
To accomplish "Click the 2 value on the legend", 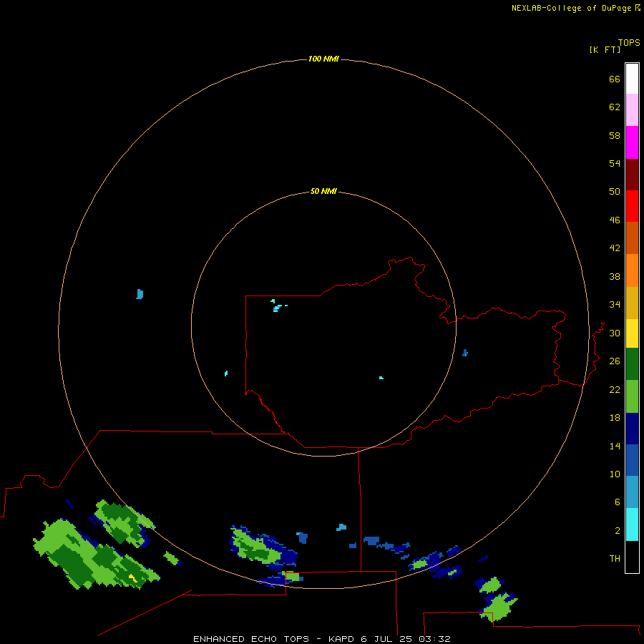I will click(617, 531).
